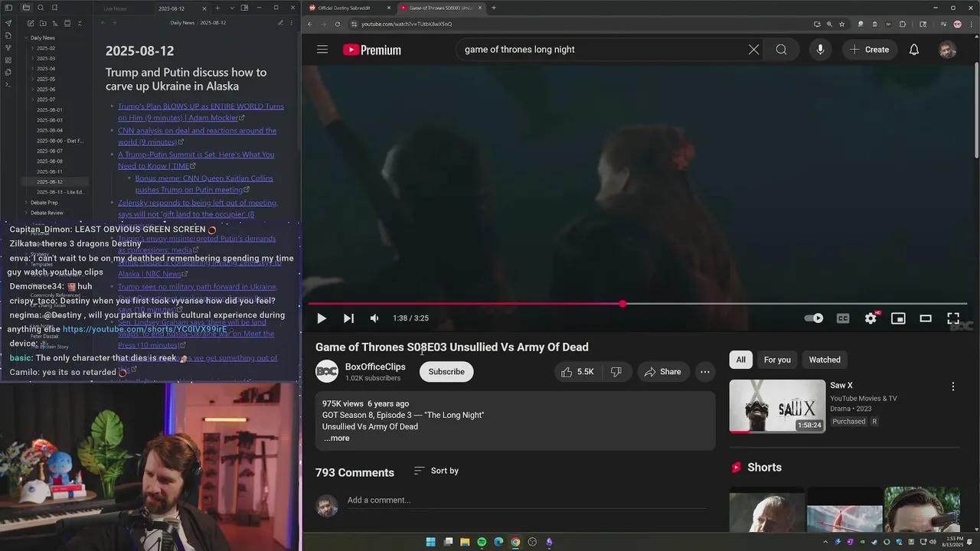Image resolution: width=980 pixels, height=551 pixels.
Task: Open the 2025-08-07 note
Action: [50, 151]
